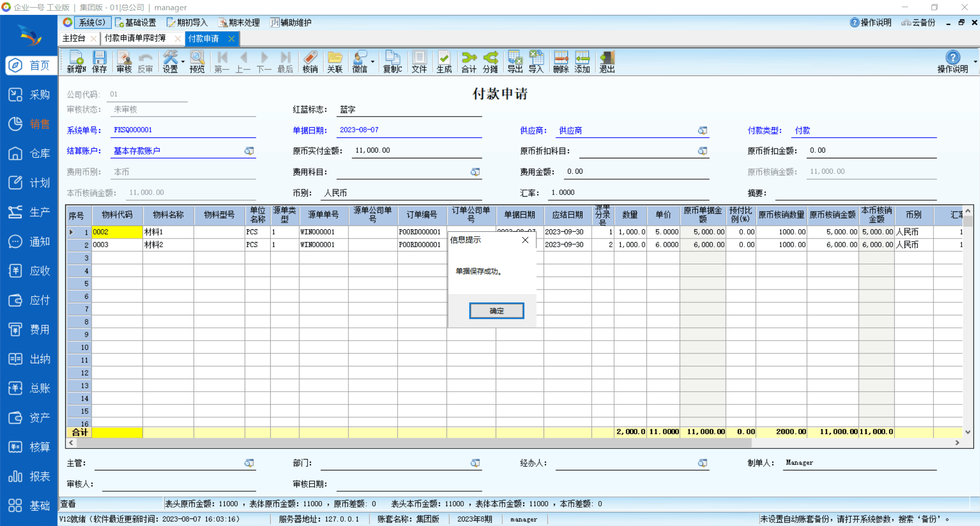Click the 合计 (Total) toolbar icon
Screen dimensions: 980x526
pyautogui.click(x=469, y=62)
